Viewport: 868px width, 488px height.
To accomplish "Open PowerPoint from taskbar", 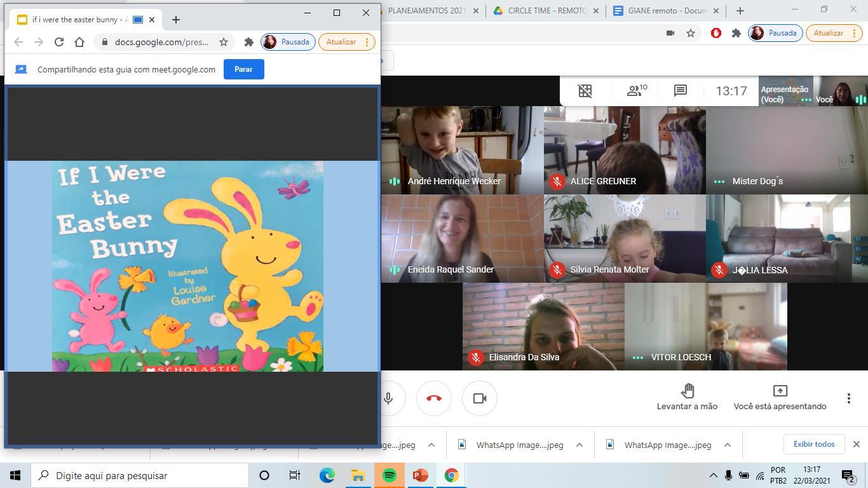I will (x=420, y=475).
